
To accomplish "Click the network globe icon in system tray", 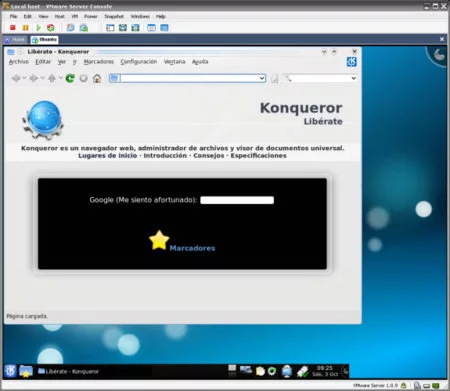I will click(287, 371).
